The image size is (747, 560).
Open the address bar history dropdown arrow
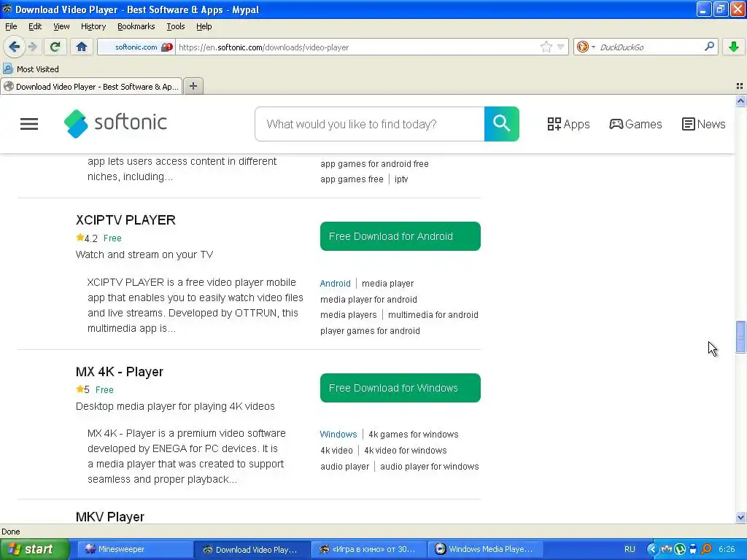point(561,47)
